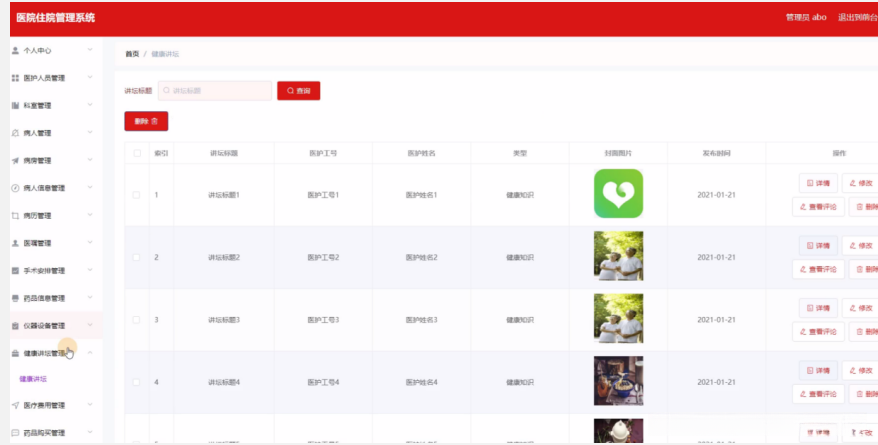Image resolution: width=878 pixels, height=445 pixels.
Task: Click the red batch 删除 button above table
Action: click(x=146, y=121)
